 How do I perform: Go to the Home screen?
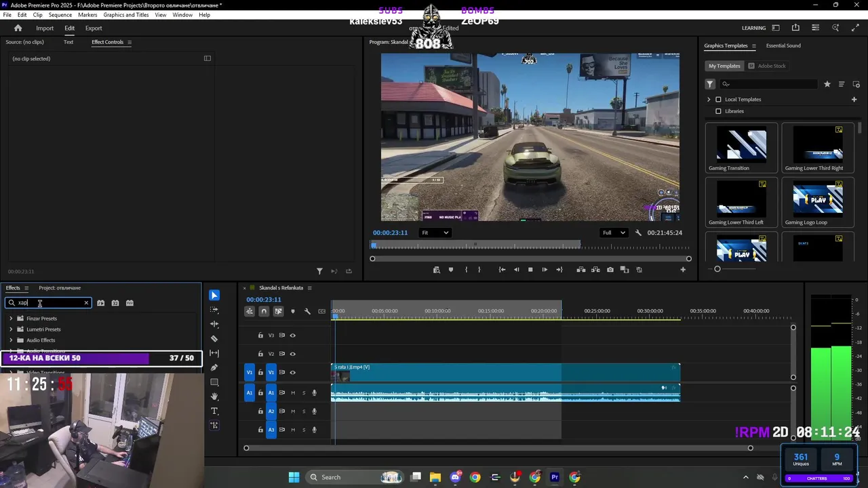click(18, 28)
